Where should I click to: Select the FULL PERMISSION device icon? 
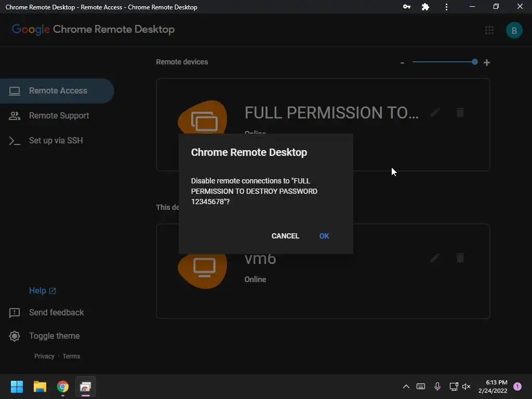[203, 118]
